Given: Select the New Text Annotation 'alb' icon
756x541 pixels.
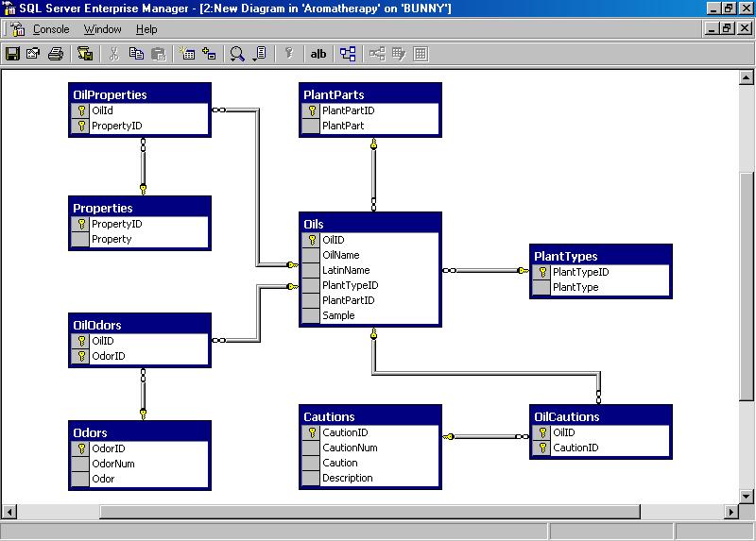Looking at the screenshot, I should coord(318,54).
